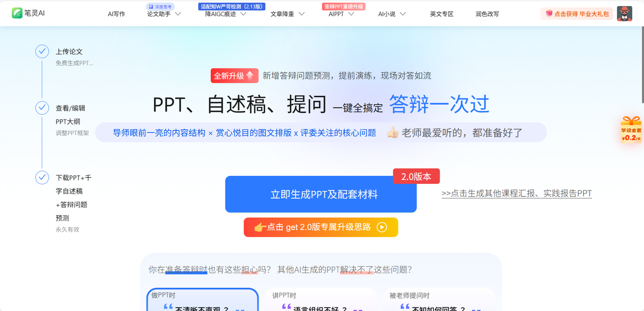Viewport: 644px width, 311px height.
Task: Open the 点击生成其他课程汇报 link
Action: coord(517,193)
